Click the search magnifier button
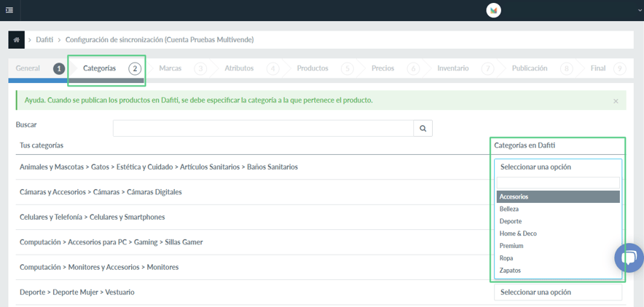This screenshot has height=307, width=644. click(x=423, y=128)
